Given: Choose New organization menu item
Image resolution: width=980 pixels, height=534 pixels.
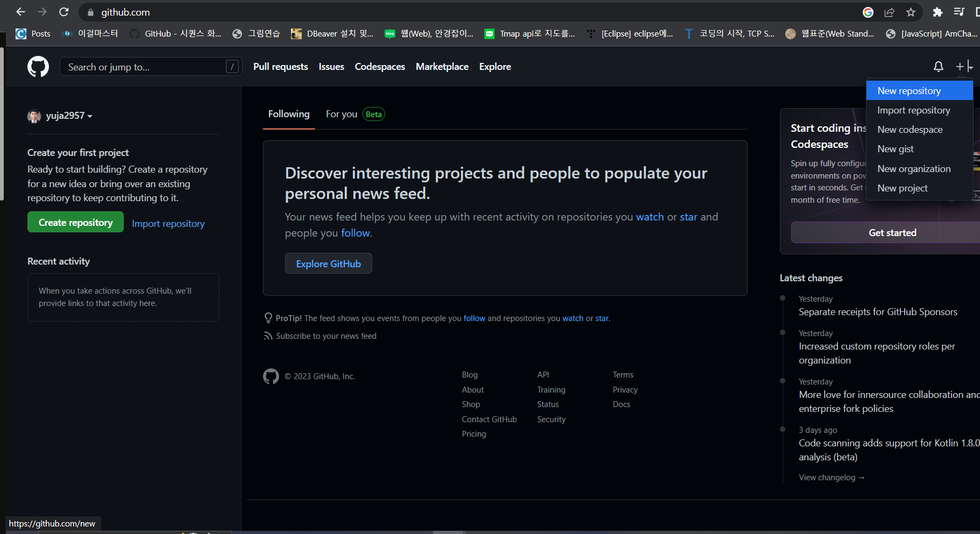Looking at the screenshot, I should pyautogui.click(x=920, y=169).
